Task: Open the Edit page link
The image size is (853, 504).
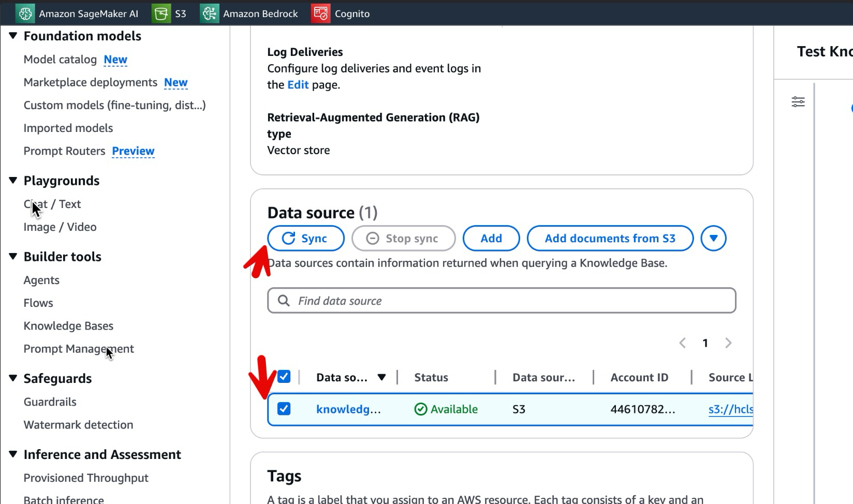Action: coord(298,85)
